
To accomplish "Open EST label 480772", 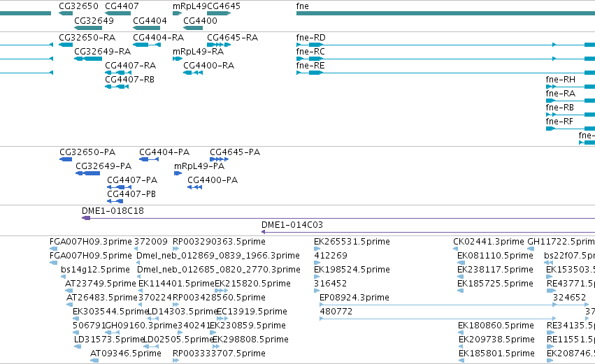I will coord(336,312).
